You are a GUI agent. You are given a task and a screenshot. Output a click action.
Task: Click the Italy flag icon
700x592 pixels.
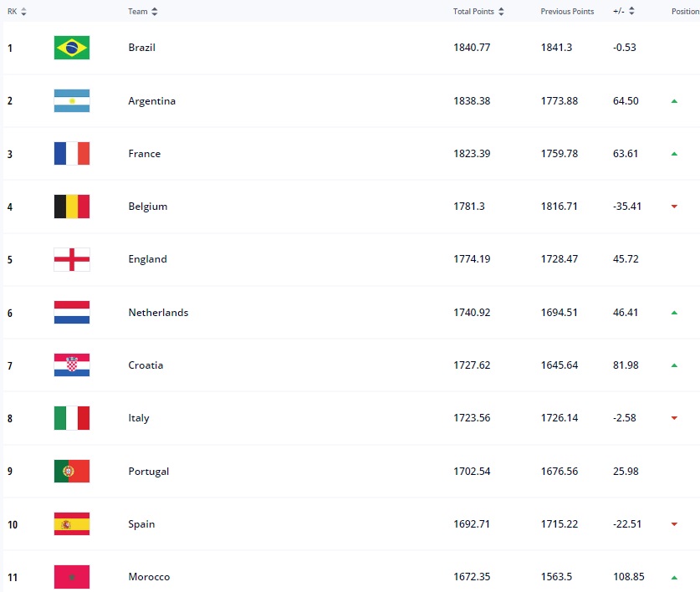pos(71,418)
